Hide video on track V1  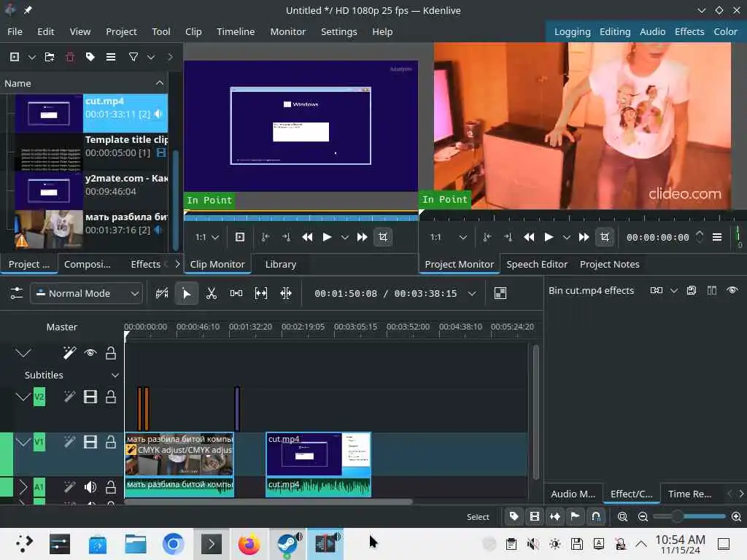pos(90,442)
